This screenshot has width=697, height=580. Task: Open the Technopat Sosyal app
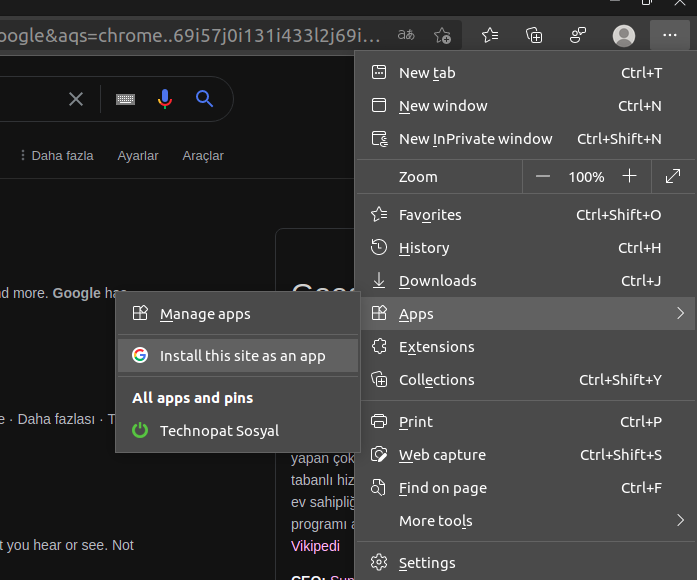pos(238,431)
